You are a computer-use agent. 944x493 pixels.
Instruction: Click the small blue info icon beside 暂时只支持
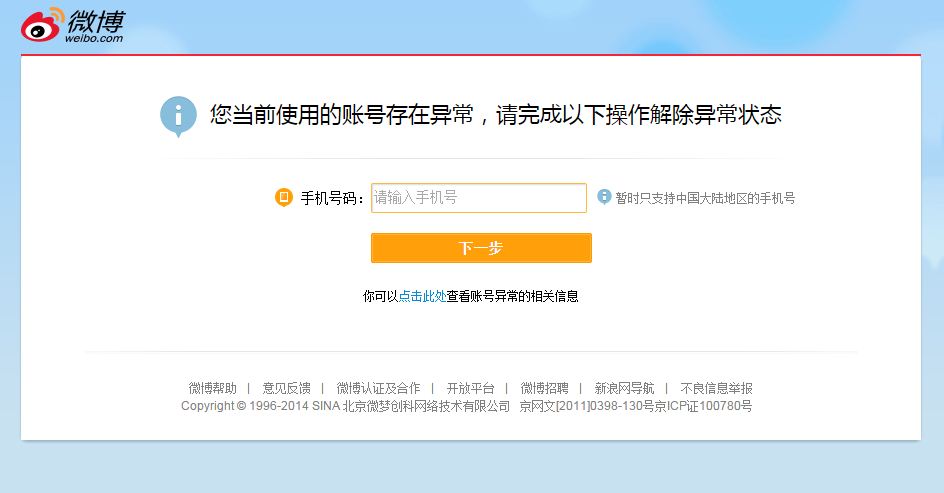click(604, 197)
